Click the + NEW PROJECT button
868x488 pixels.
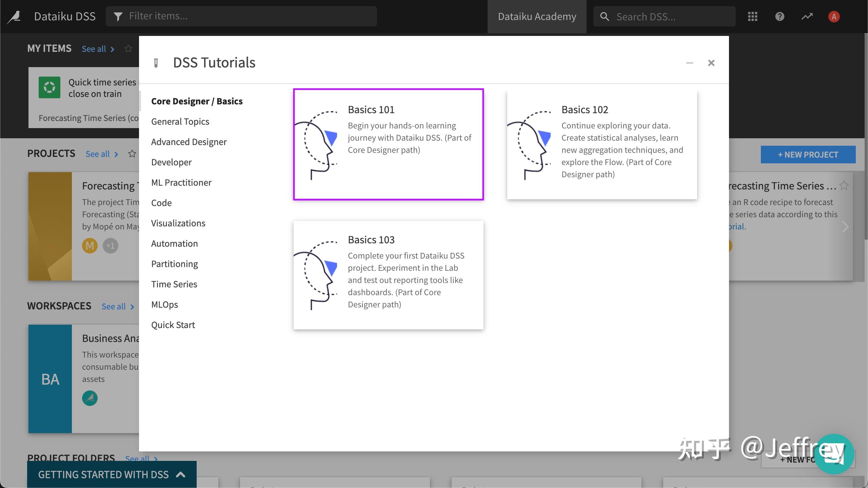(x=808, y=155)
